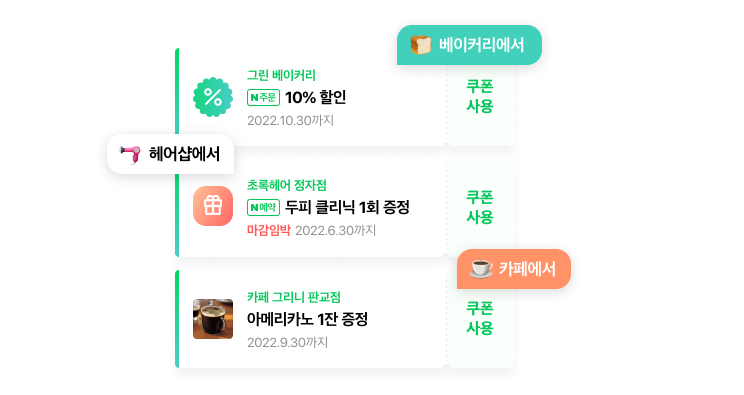Click the pink hair dryer icon

coord(130,154)
